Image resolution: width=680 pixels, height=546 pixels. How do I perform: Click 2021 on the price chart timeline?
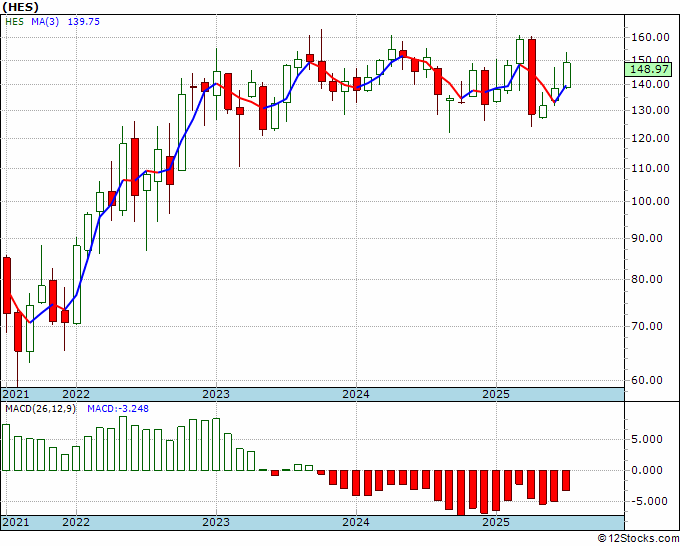[x=16, y=394]
